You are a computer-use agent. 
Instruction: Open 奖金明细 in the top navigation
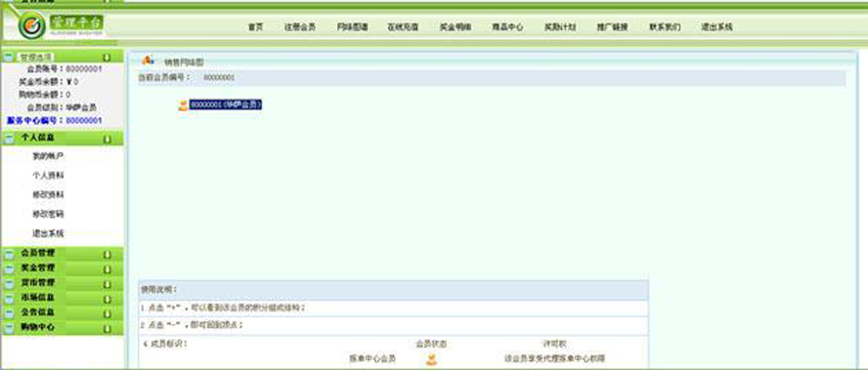[x=456, y=26]
